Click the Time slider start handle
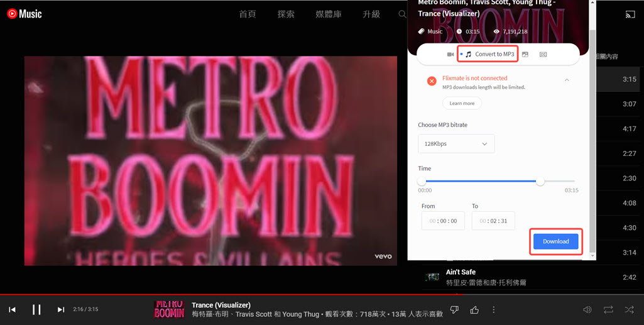The image size is (644, 325). pos(422,181)
